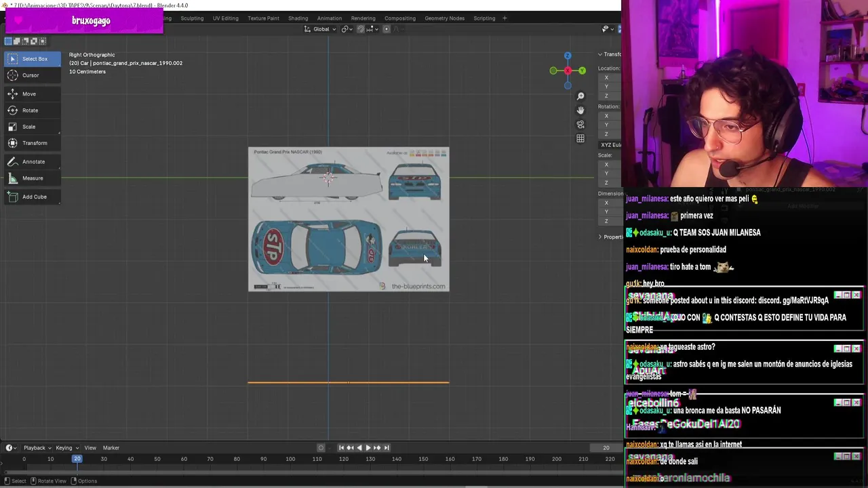This screenshot has height=488, width=868.
Task: Open timeline editor type dropdown
Action: click(10, 447)
